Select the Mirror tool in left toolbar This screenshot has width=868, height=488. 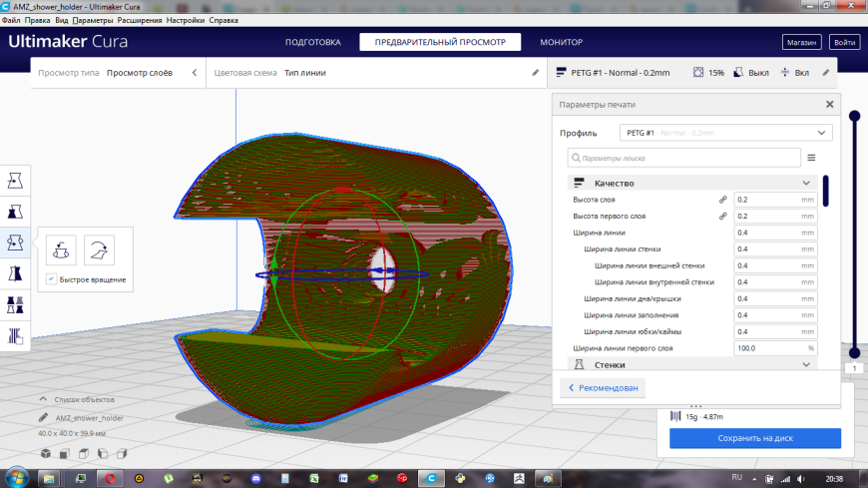(15, 273)
